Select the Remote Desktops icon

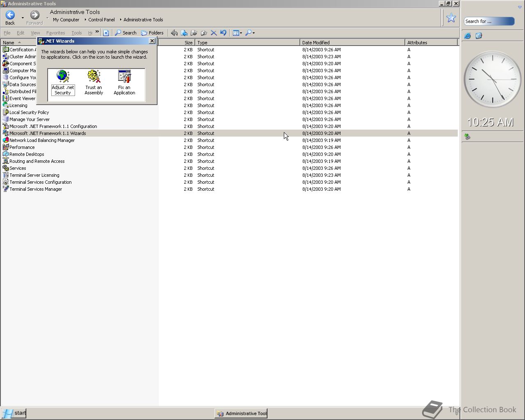pos(6,154)
